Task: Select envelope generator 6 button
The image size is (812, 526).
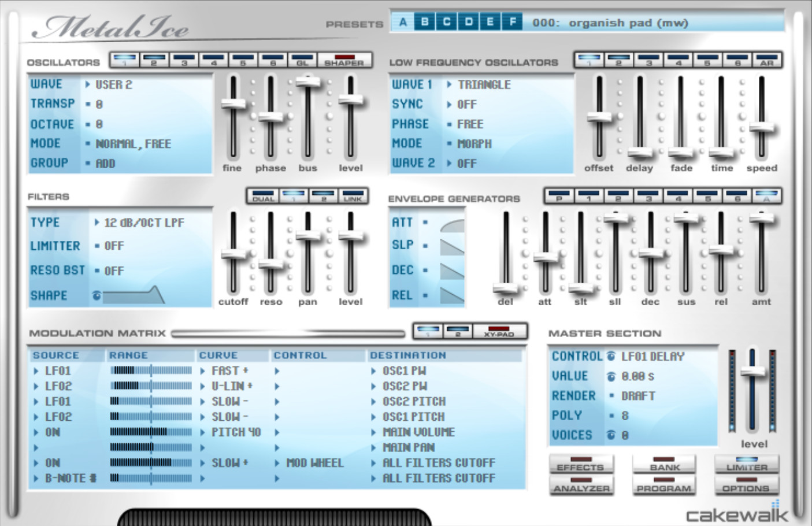Action: pos(737,196)
